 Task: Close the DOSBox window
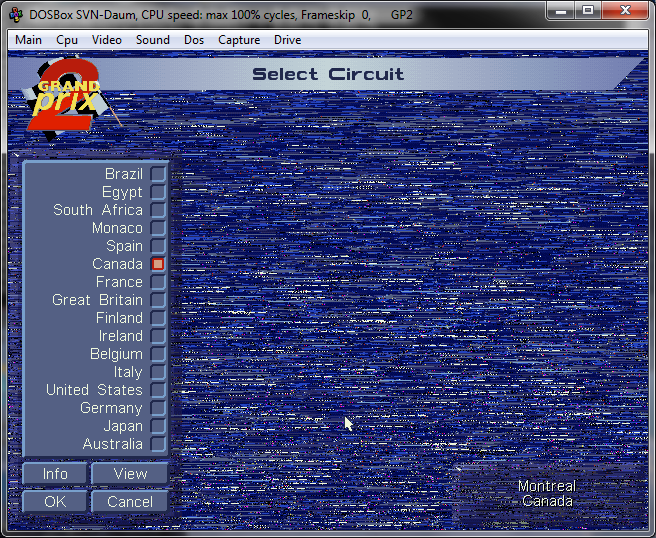(x=625, y=10)
